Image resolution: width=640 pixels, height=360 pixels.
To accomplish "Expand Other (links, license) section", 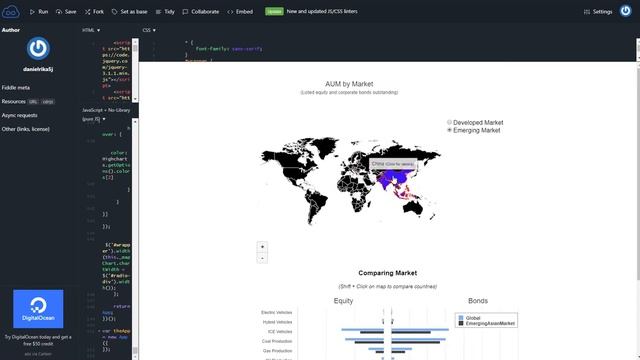I will coord(26,129).
